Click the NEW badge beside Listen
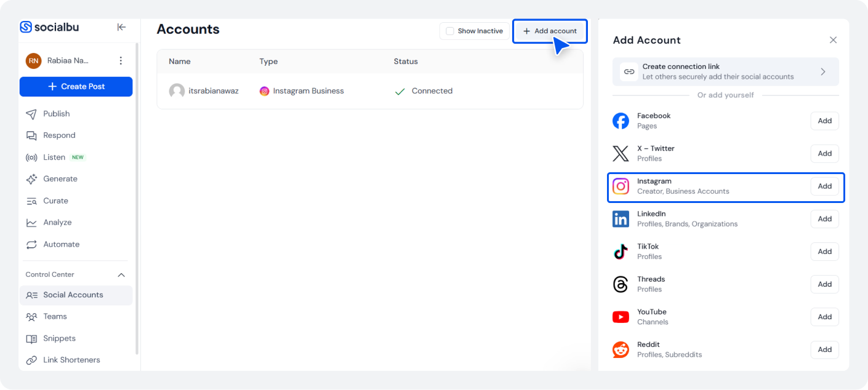 pos(78,157)
